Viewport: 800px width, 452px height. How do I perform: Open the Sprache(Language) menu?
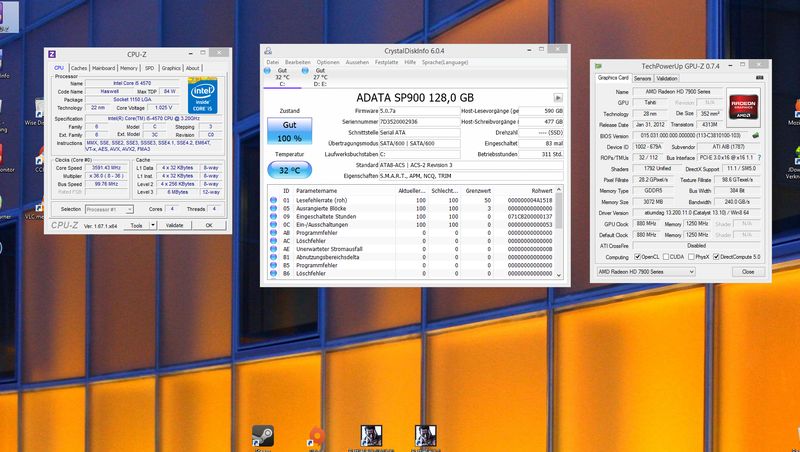[445, 62]
